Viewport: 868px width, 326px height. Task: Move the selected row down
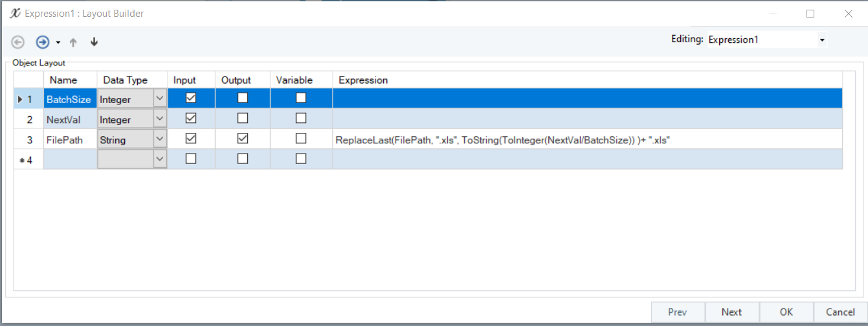pos(95,42)
